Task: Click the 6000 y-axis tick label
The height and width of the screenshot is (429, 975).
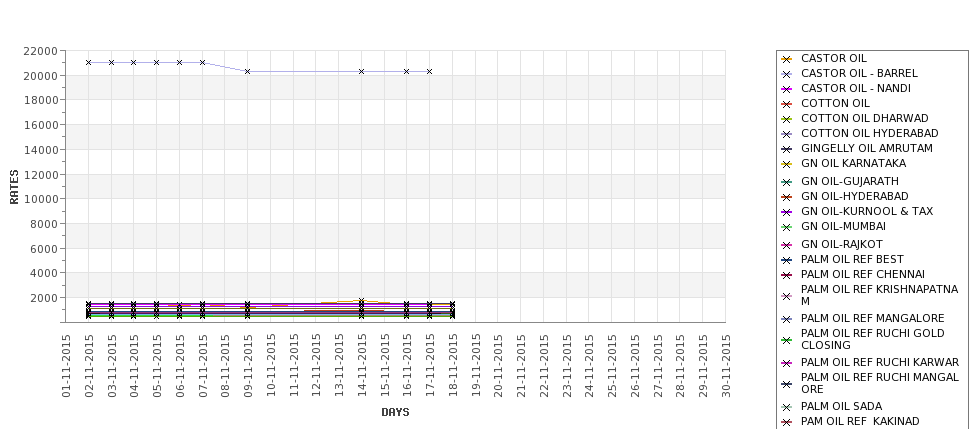Action: [x=44, y=249]
